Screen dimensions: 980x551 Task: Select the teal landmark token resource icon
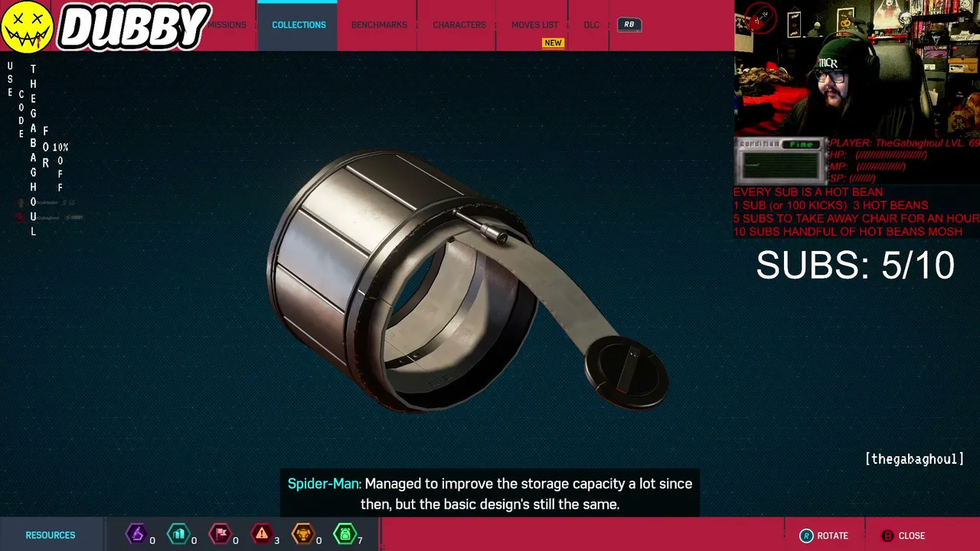tap(178, 534)
